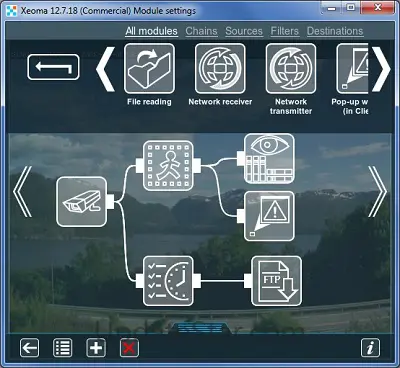Select the Network receiver module icon
This screenshot has height=368, width=400.
pos(220,68)
